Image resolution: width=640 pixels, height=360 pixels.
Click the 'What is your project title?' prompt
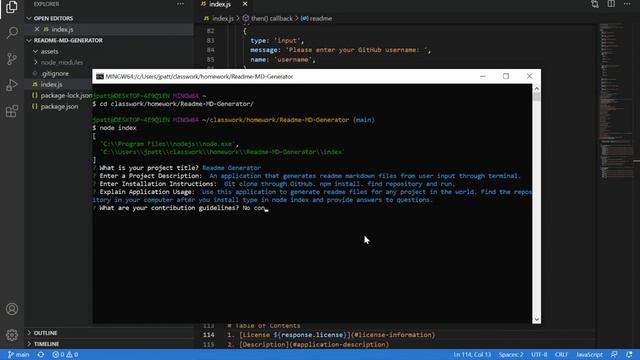pos(149,168)
